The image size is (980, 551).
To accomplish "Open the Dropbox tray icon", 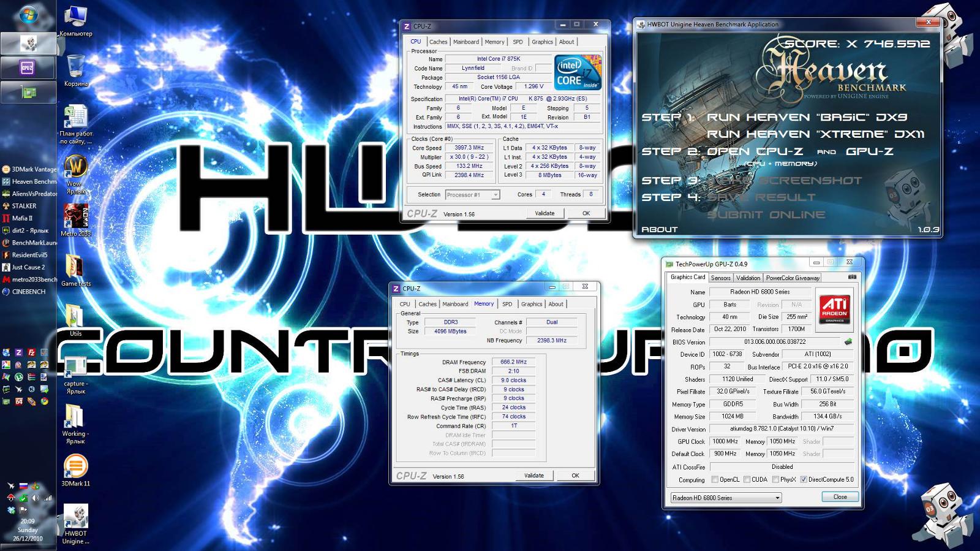I will (10, 509).
